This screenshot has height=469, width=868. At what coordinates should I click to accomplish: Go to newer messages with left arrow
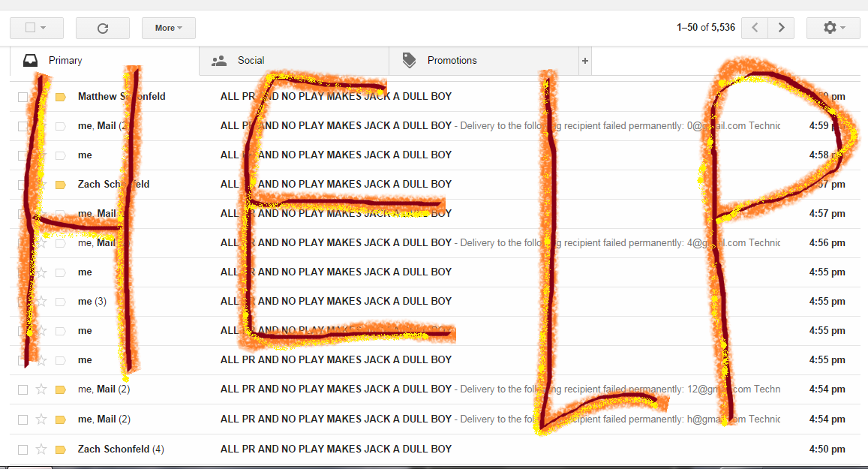(755, 28)
